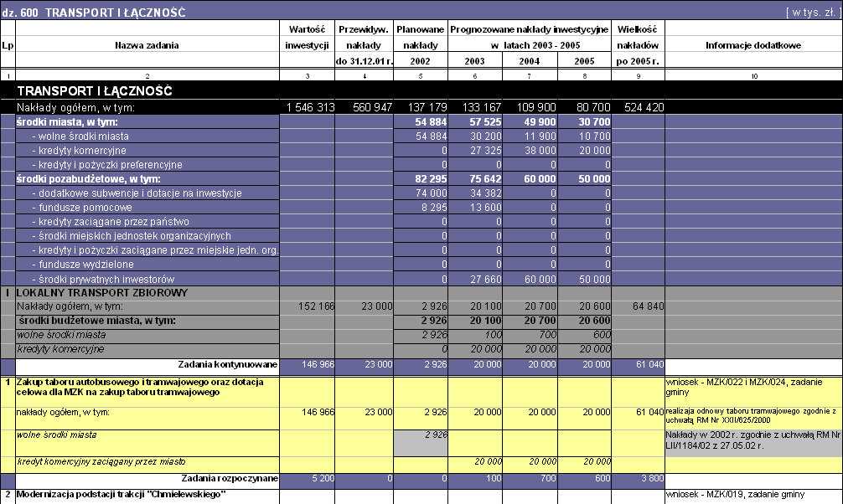The image size is (843, 504).
Task: Click the value '27 660'
Action: [486, 280]
